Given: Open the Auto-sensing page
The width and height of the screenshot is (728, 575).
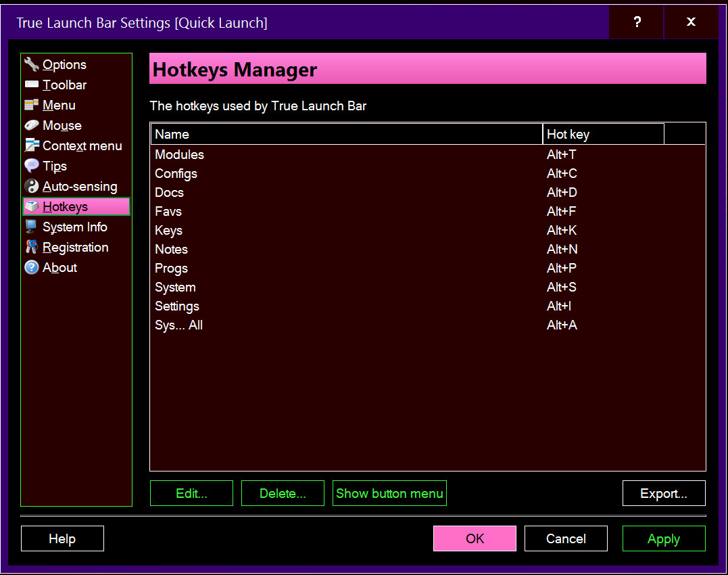Looking at the screenshot, I should point(80,186).
